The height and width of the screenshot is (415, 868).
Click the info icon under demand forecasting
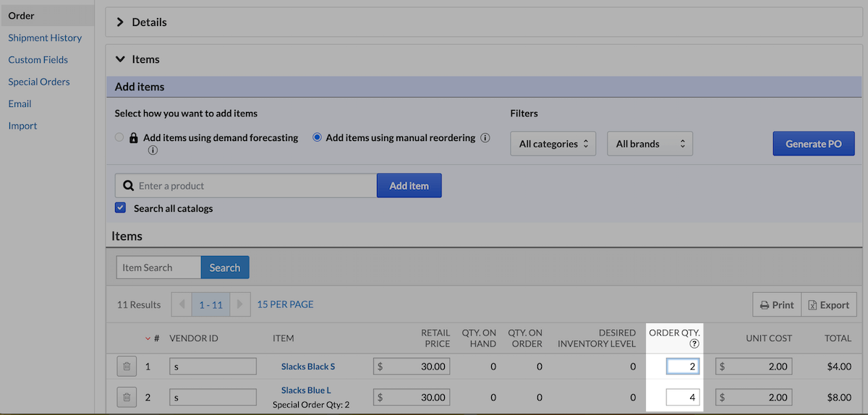pos(153,150)
